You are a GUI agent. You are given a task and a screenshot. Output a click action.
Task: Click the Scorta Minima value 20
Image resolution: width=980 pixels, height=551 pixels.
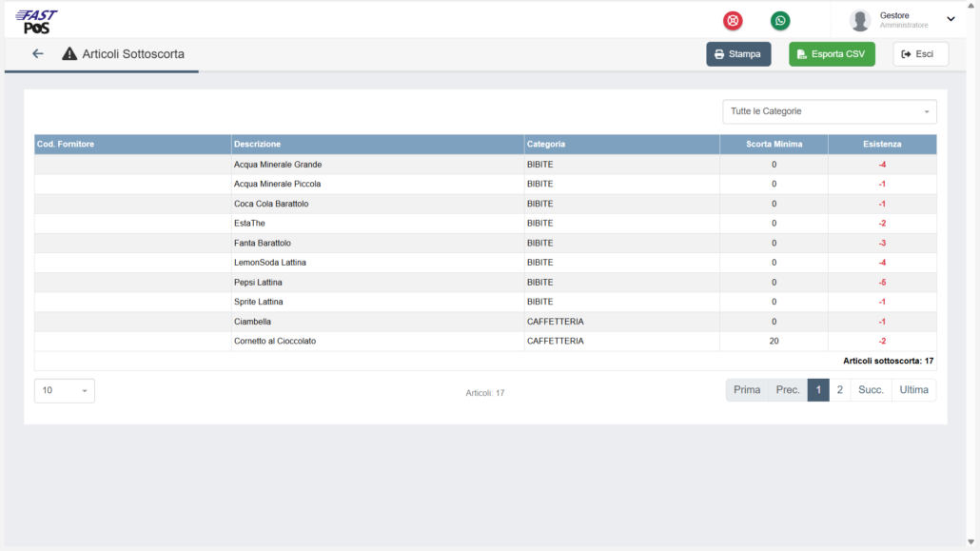(774, 341)
